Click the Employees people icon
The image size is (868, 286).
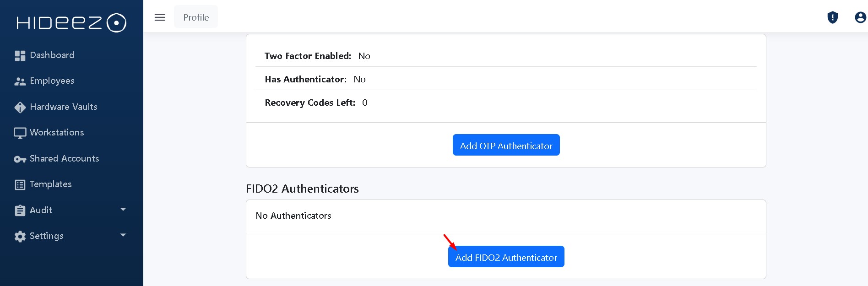point(20,81)
